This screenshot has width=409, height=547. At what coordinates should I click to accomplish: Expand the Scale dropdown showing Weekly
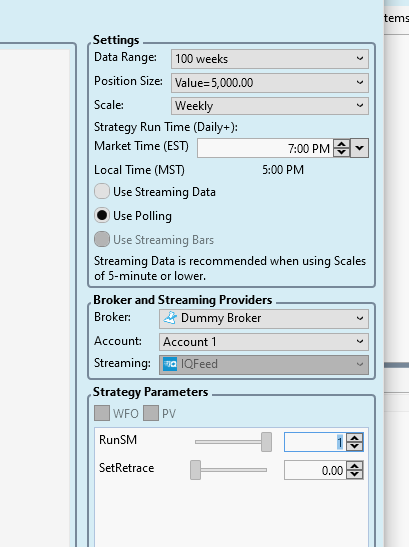point(269,106)
